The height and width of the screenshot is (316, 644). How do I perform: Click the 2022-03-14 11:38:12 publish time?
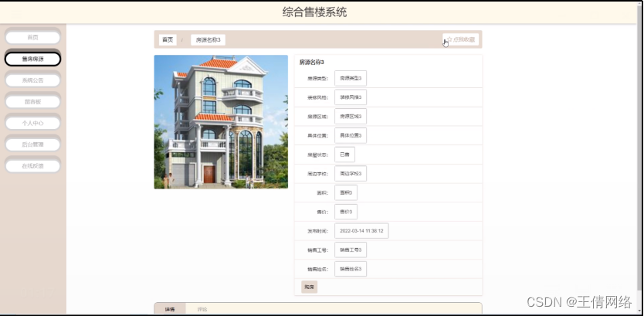click(361, 231)
